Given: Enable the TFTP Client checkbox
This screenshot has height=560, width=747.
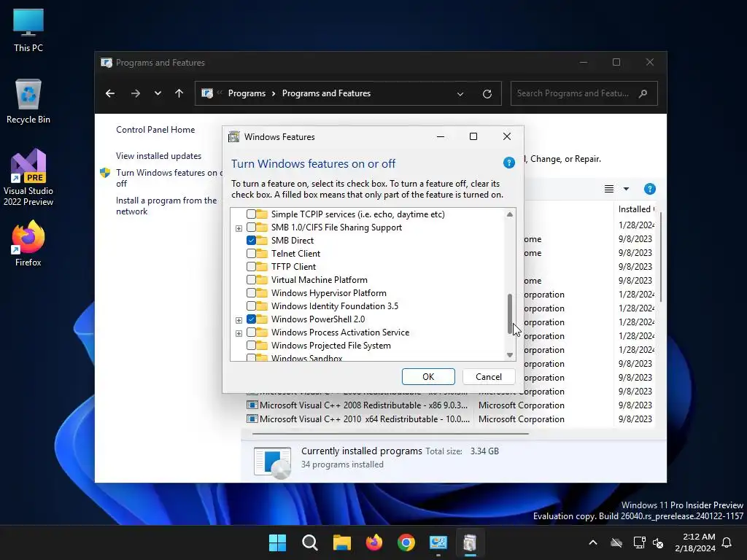Looking at the screenshot, I should [251, 267].
